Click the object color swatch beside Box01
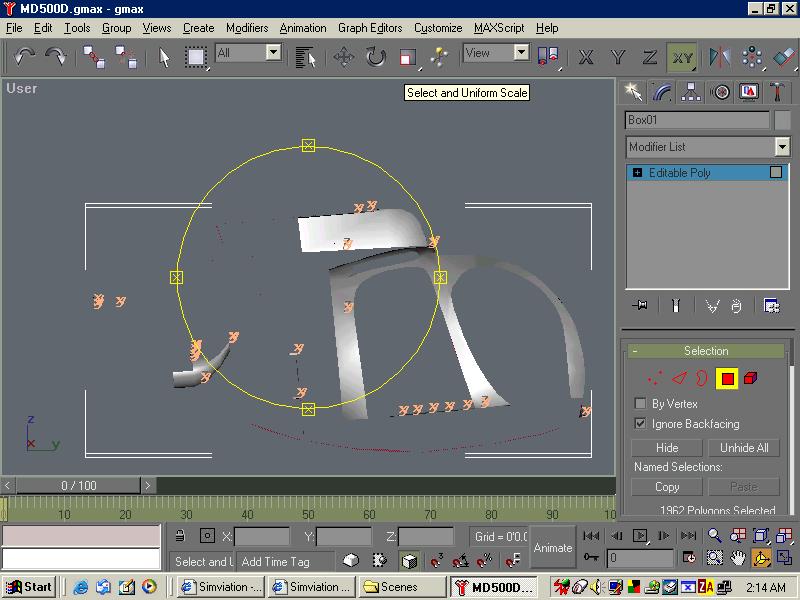 coord(782,120)
